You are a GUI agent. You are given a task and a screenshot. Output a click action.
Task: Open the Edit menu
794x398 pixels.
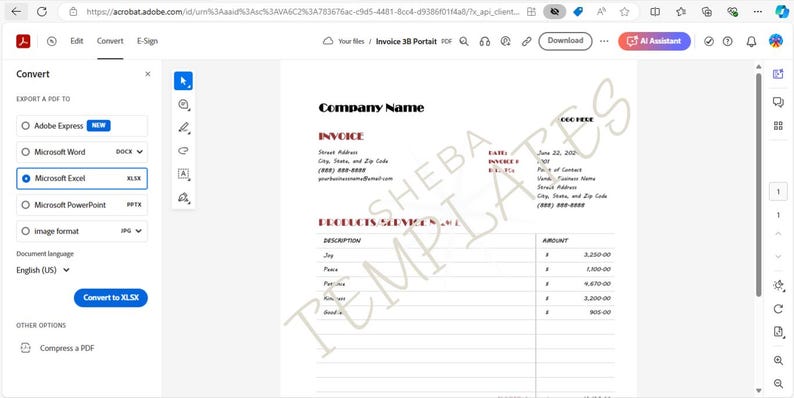pos(76,41)
